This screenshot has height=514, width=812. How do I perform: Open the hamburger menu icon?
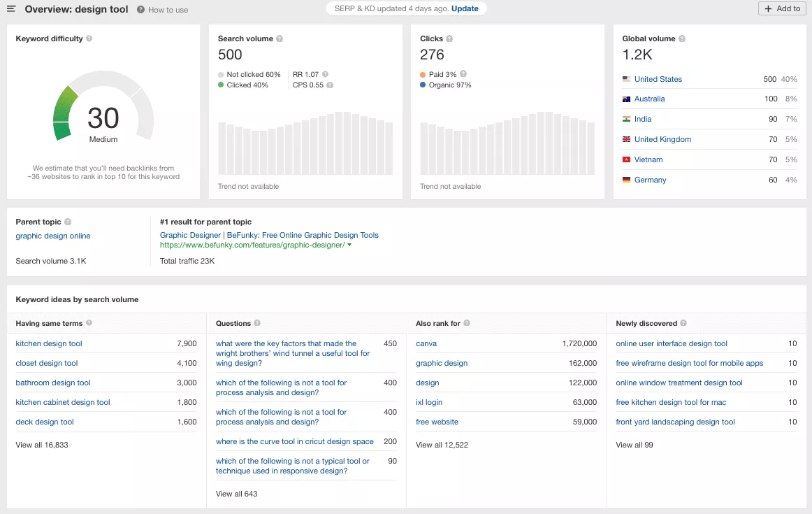click(11, 9)
